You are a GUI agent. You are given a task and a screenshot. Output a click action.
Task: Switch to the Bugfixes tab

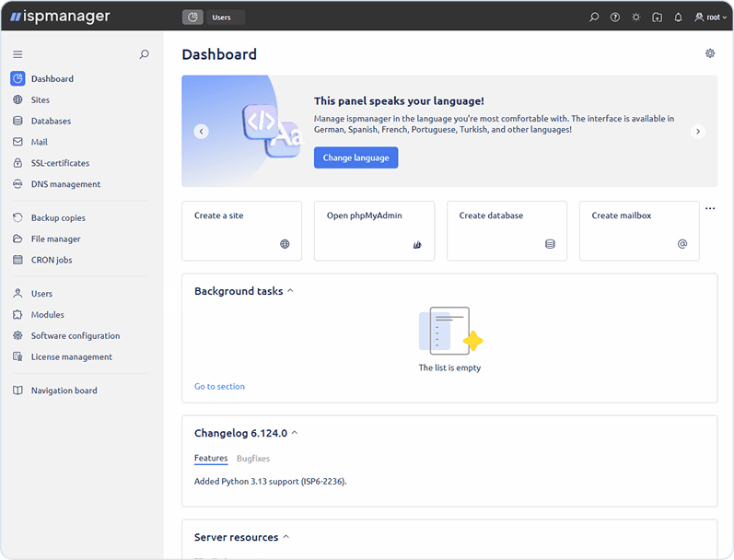tap(253, 458)
